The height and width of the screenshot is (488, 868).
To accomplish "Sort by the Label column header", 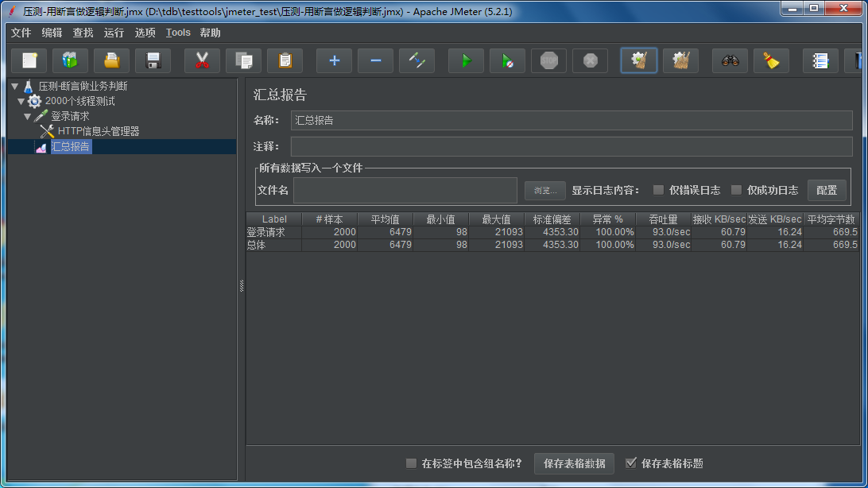I will tap(274, 219).
